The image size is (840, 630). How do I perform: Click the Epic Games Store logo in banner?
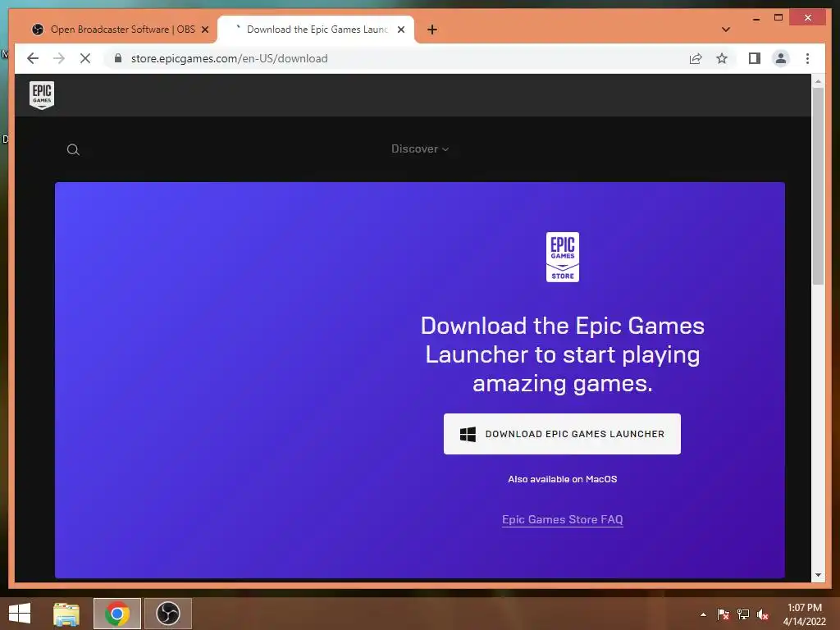pyautogui.click(x=563, y=257)
